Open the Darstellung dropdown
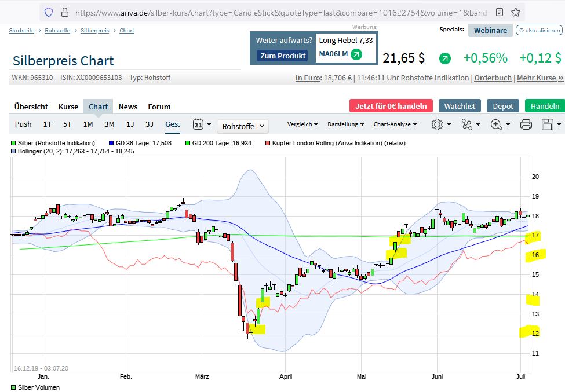Image resolution: width=565 pixels, height=392 pixels. coord(346,124)
